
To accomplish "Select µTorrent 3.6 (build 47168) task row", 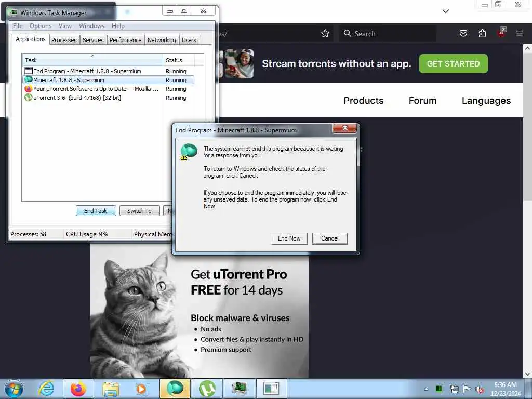I will point(109,98).
